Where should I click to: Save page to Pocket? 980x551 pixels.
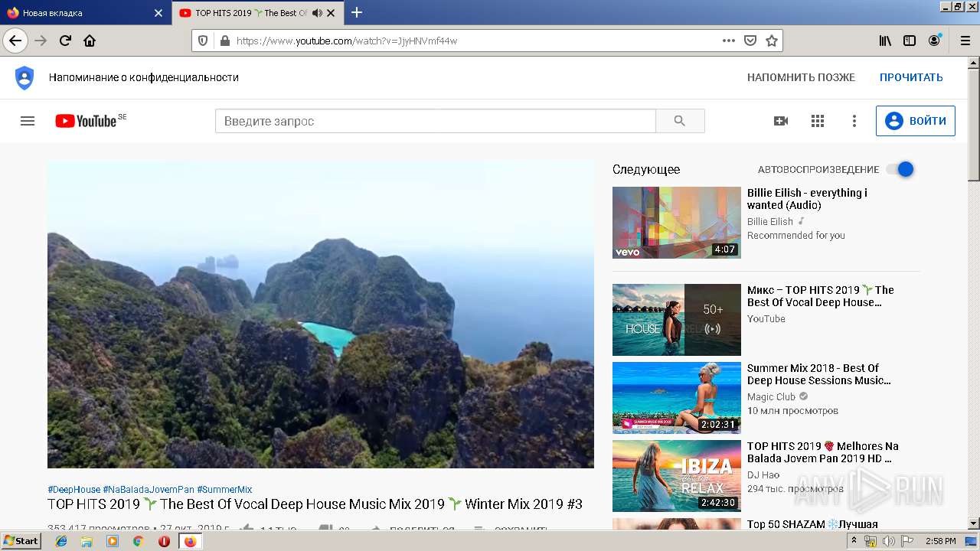point(750,41)
